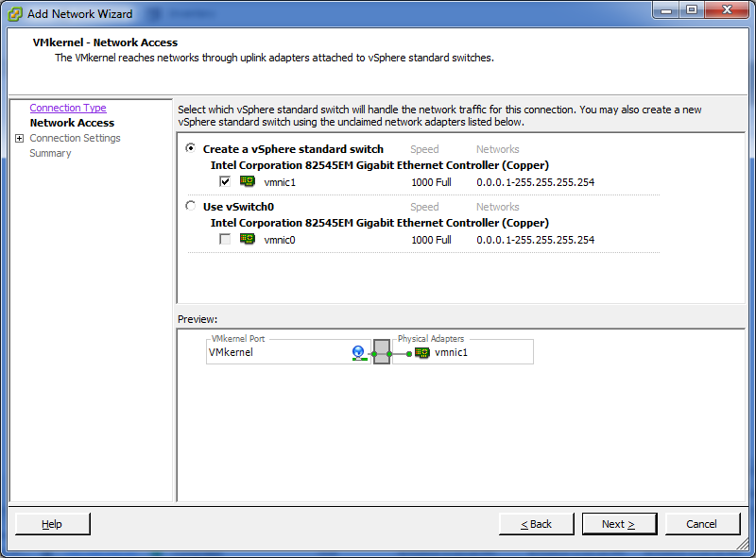This screenshot has height=558, width=756.
Task: Click the Add Network Wizard title bar icon
Action: click(x=15, y=14)
